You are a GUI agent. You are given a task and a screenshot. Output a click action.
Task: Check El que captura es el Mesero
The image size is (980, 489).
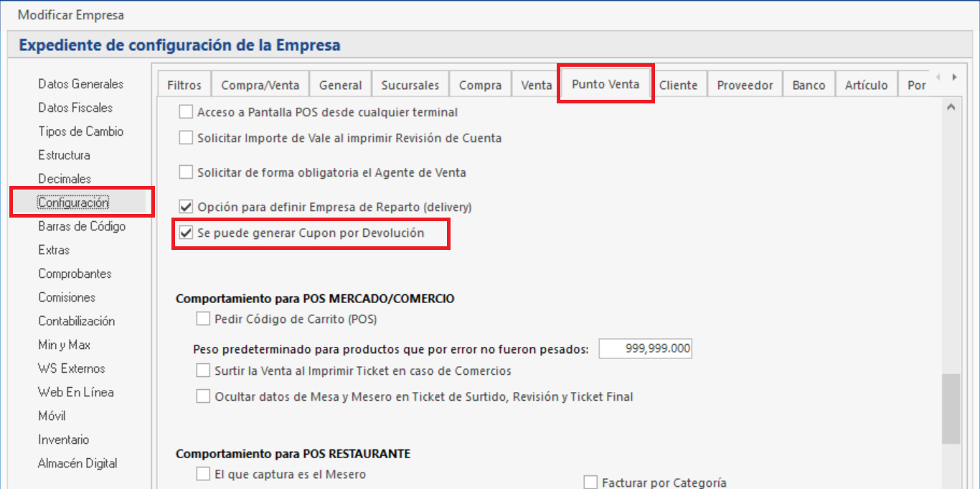203,475
